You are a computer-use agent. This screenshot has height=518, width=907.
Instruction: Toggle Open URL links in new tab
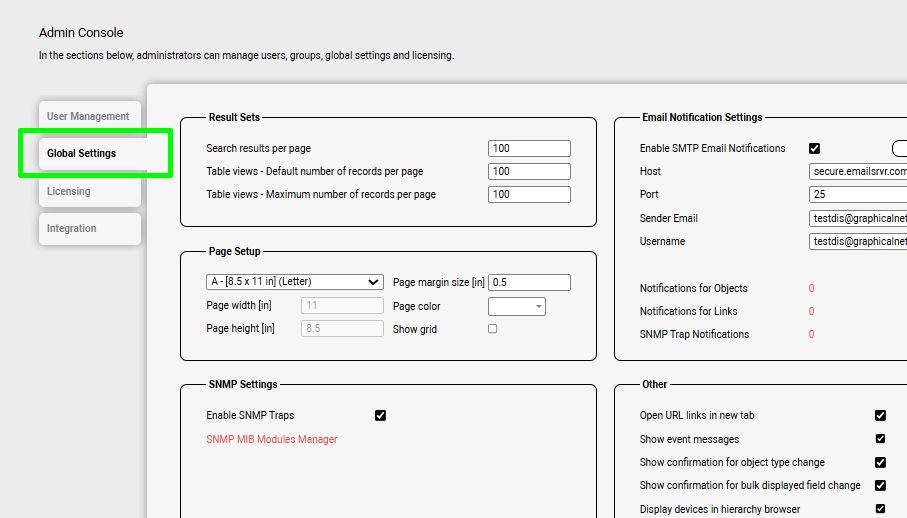click(x=880, y=415)
